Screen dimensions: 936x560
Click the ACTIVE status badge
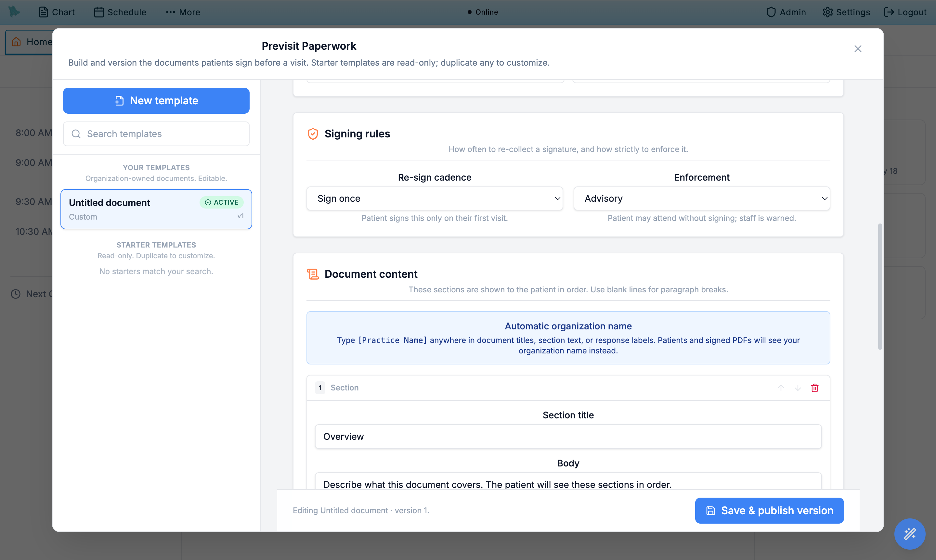(222, 202)
